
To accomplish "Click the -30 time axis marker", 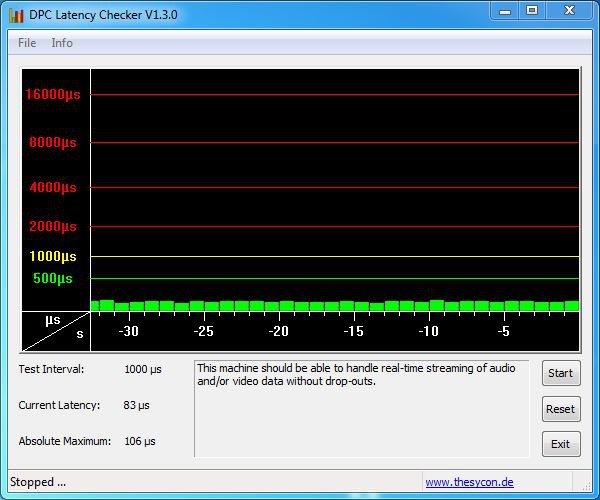I will 128,332.
